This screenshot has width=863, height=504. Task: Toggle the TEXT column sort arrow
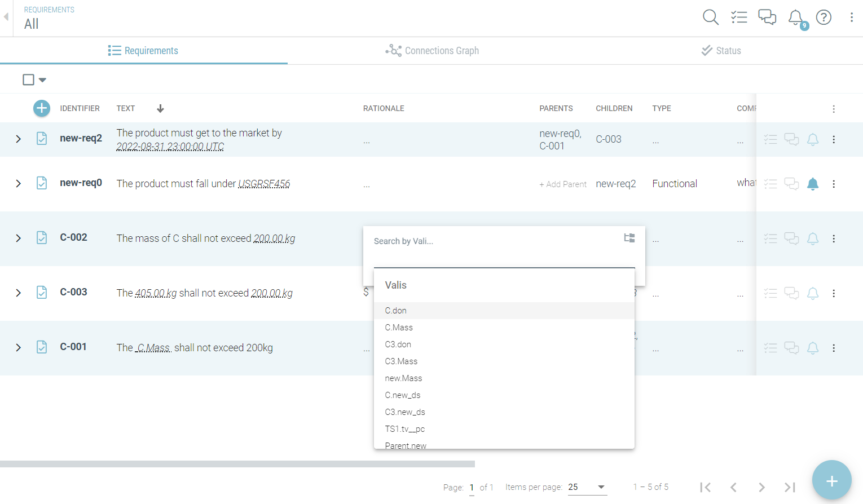[160, 108]
